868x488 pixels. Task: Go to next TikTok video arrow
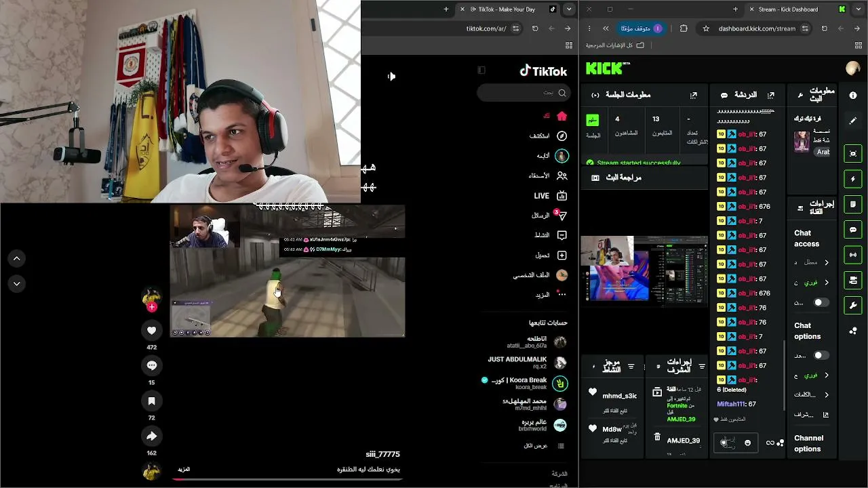point(17,284)
